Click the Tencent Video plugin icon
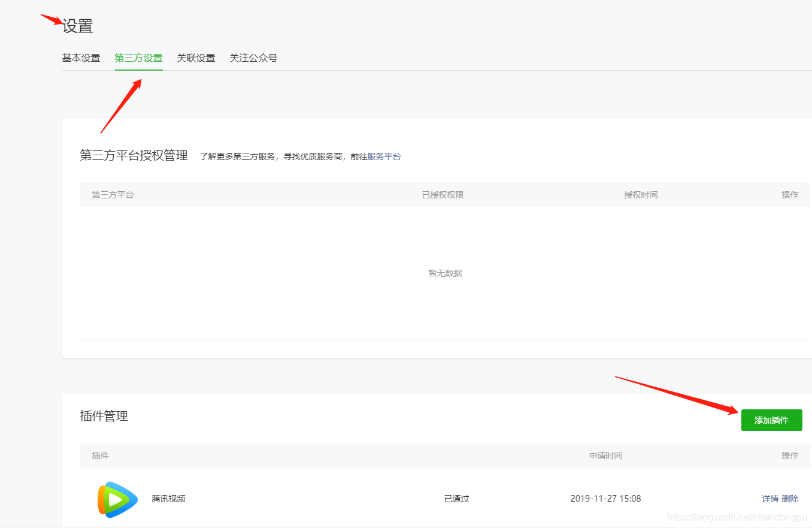This screenshot has width=812, height=528. (x=117, y=499)
